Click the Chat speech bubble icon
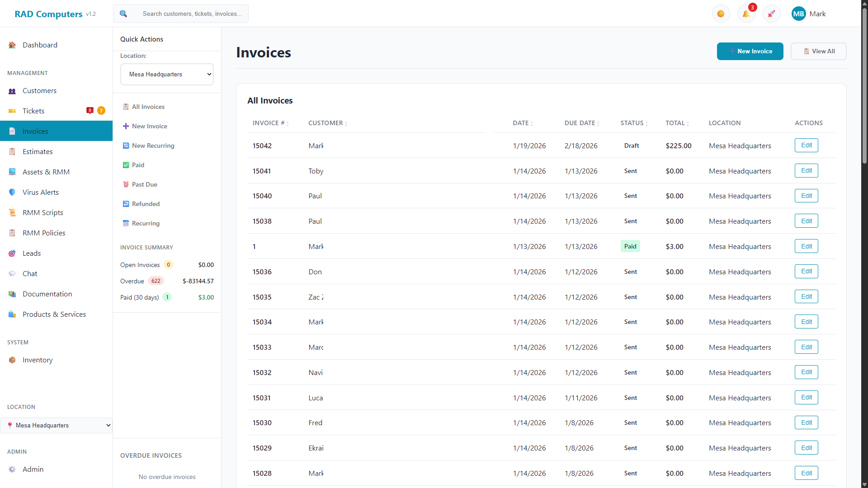Image resolution: width=868 pixels, height=488 pixels. point(12,273)
